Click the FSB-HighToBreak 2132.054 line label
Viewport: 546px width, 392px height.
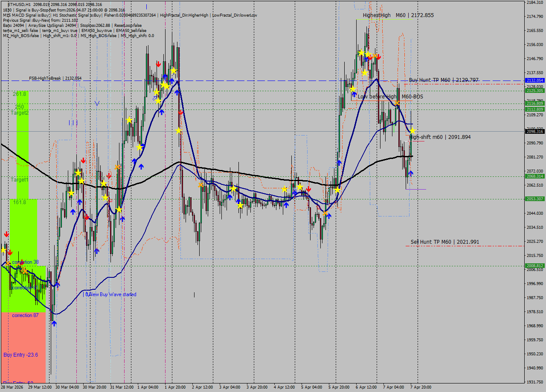pyautogui.click(x=55, y=78)
